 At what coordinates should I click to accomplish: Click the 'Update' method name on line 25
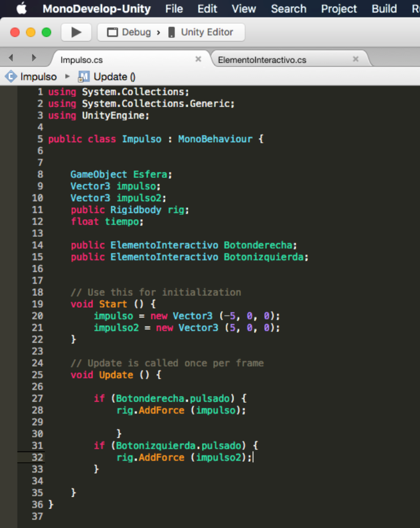pyautogui.click(x=116, y=375)
